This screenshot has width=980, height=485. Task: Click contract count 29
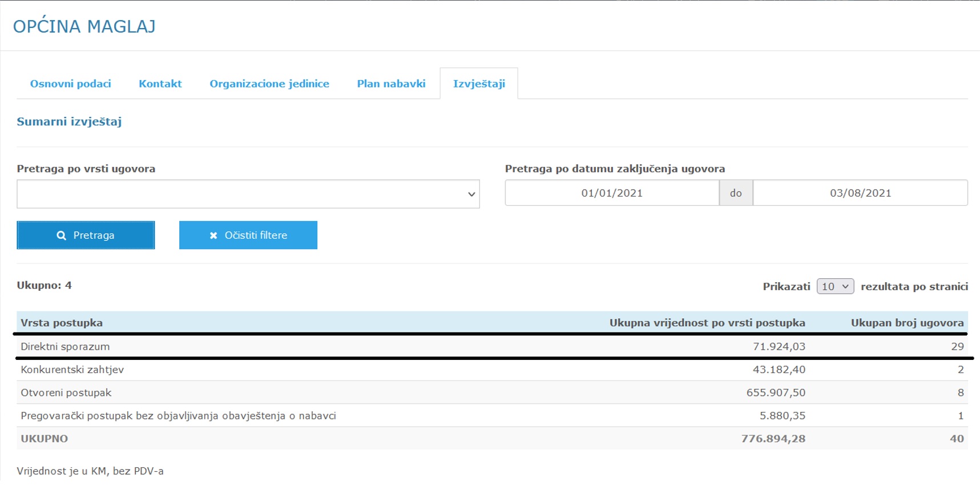point(958,346)
